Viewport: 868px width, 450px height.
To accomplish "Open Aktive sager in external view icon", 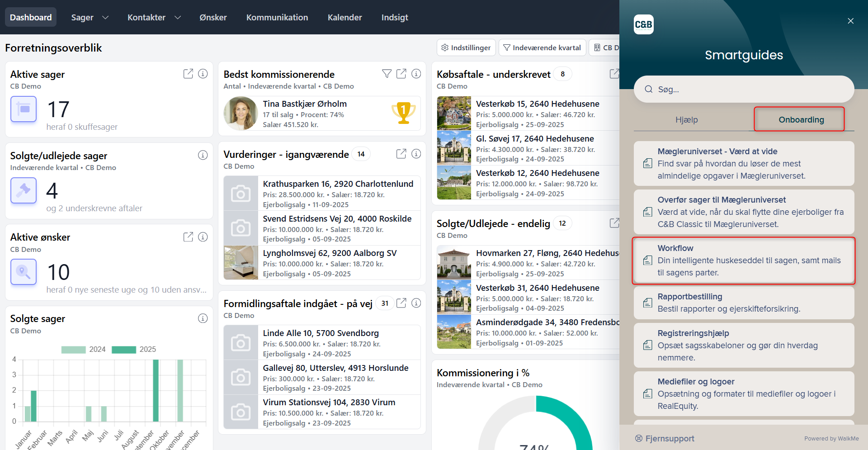I will coord(188,74).
